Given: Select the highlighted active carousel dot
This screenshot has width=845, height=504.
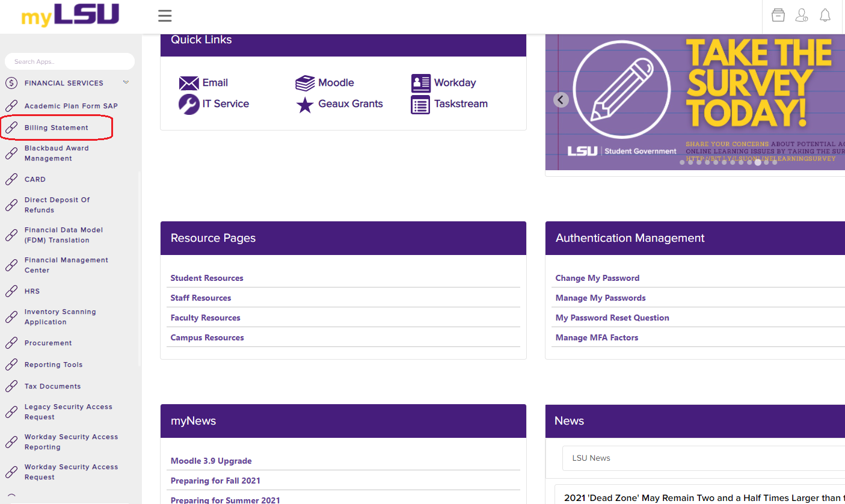Looking at the screenshot, I should (758, 162).
